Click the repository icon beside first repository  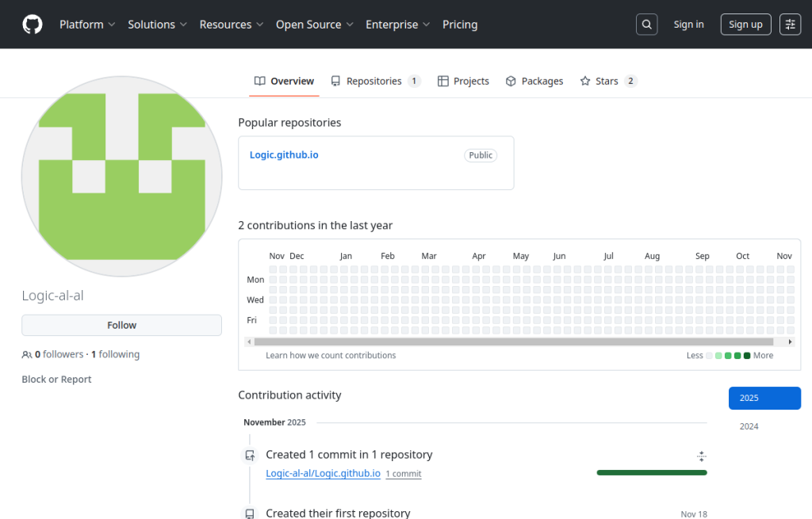point(250,513)
